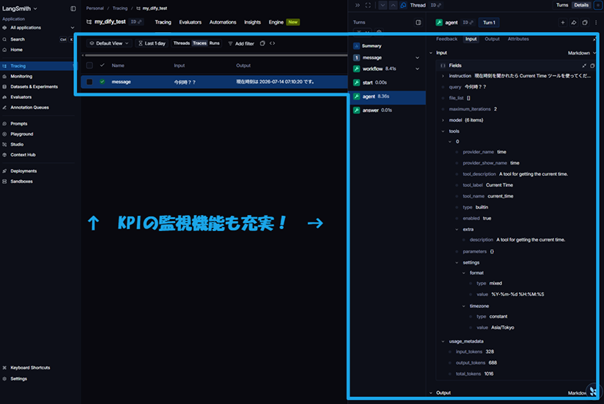Open Playground in the sidebar
The height and width of the screenshot is (404, 604).
[22, 134]
